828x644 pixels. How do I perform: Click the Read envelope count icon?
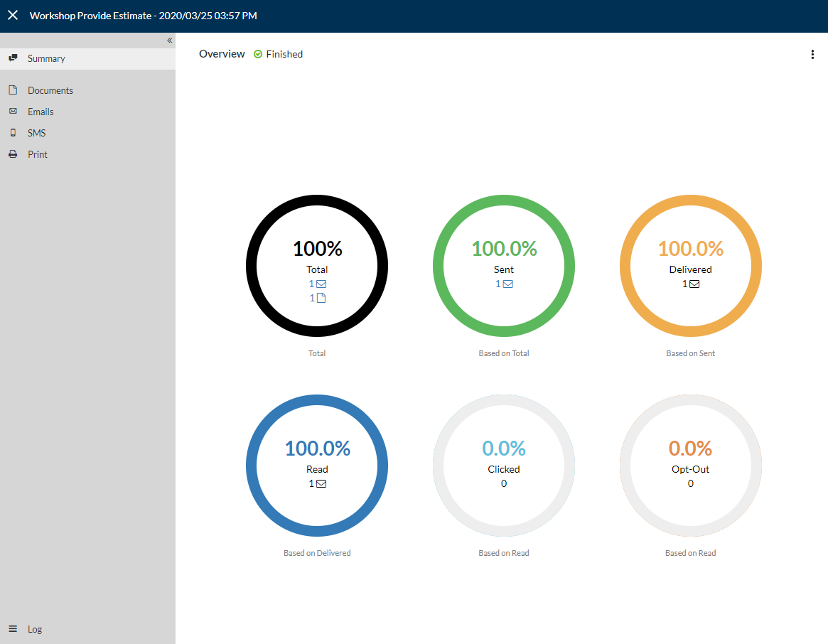pos(321,483)
